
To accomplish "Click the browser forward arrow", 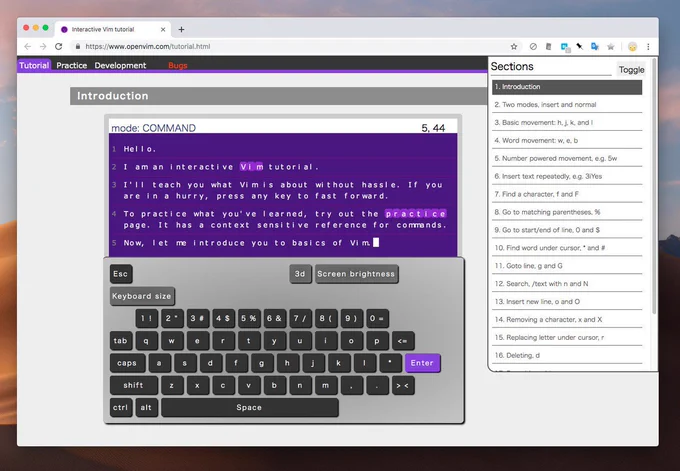I will pyautogui.click(x=43, y=46).
